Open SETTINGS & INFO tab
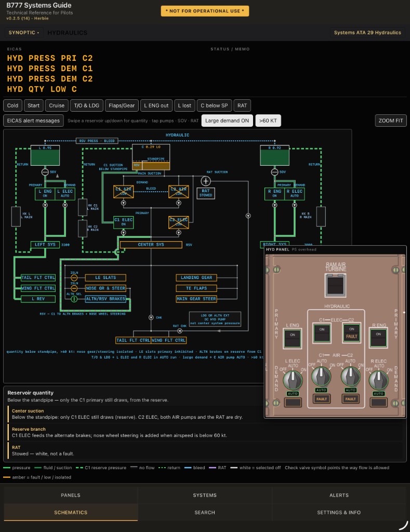The width and height of the screenshot is (410, 532). tap(339, 512)
